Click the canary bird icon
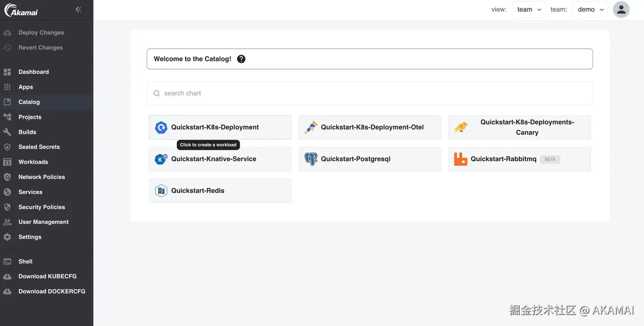 [461, 128]
